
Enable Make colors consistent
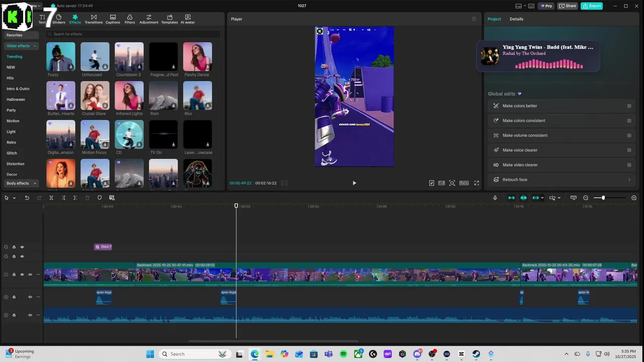point(629,121)
